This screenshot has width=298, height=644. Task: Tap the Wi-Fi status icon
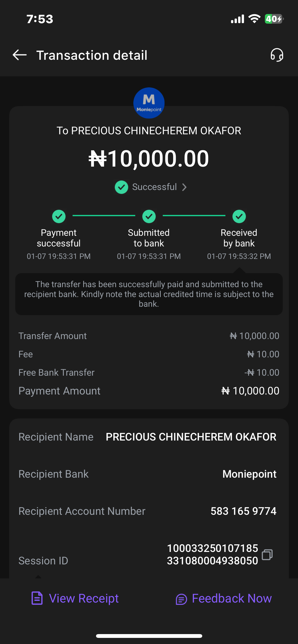pyautogui.click(x=254, y=19)
